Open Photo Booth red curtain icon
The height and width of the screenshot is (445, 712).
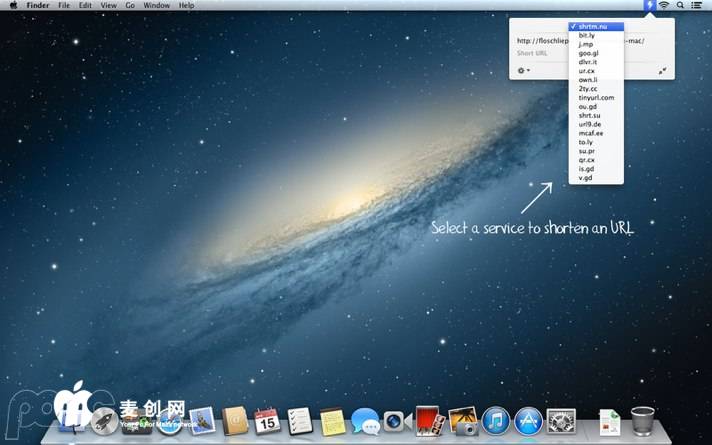click(x=430, y=421)
